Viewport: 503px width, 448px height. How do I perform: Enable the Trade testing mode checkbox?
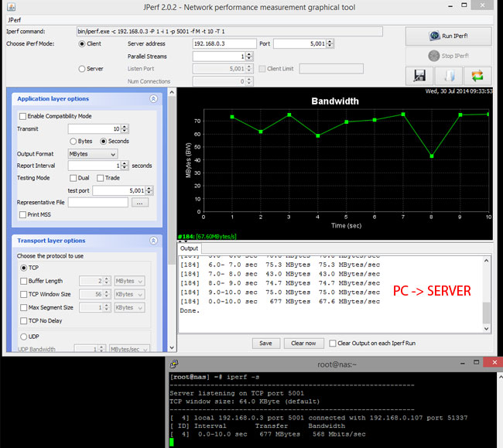click(100, 178)
